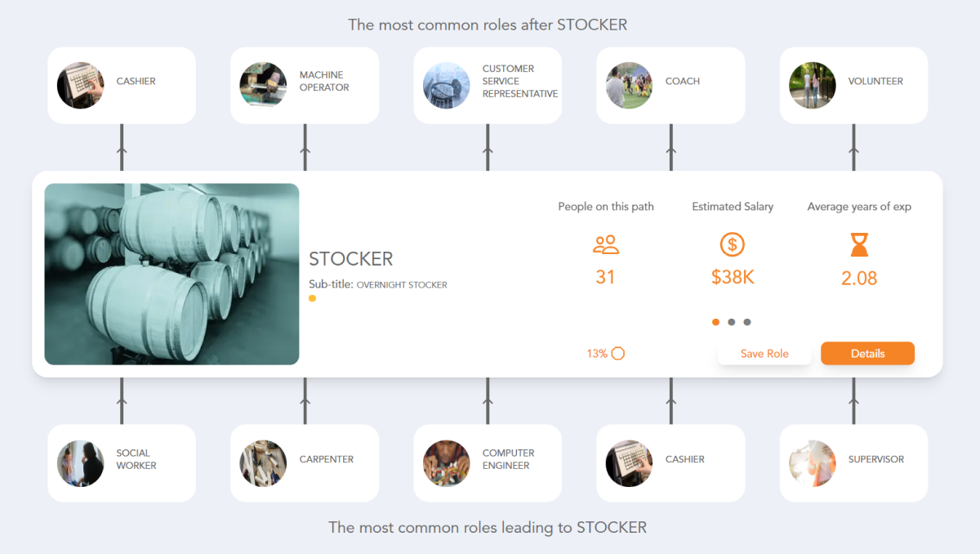
Task: Click the Stocker barrels image
Action: click(x=171, y=274)
